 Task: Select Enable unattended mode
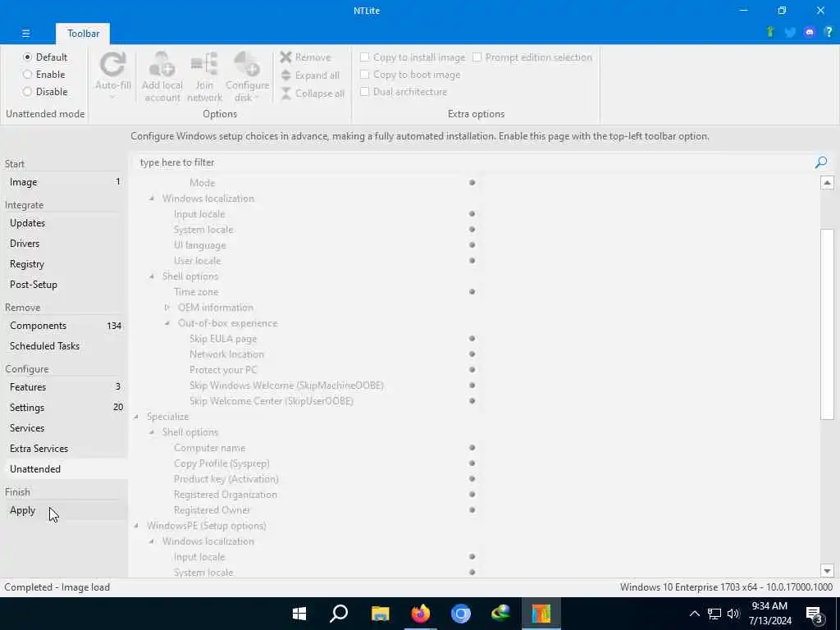click(x=44, y=75)
